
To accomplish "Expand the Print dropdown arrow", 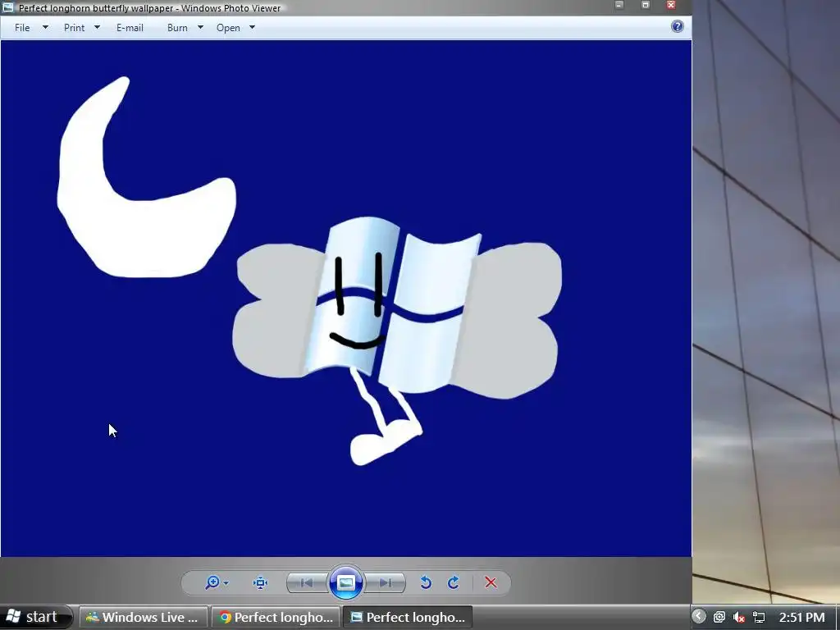I will 97,27.
